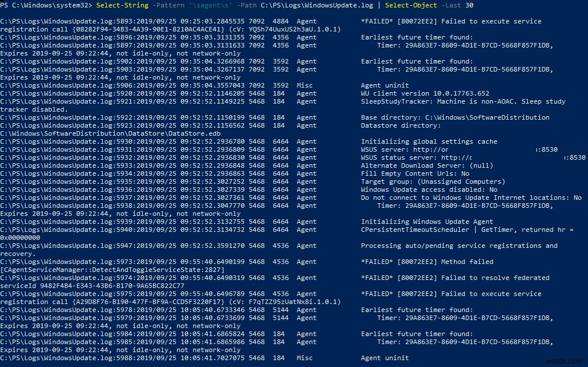Click the -Last parameter in the command

pos(451,5)
